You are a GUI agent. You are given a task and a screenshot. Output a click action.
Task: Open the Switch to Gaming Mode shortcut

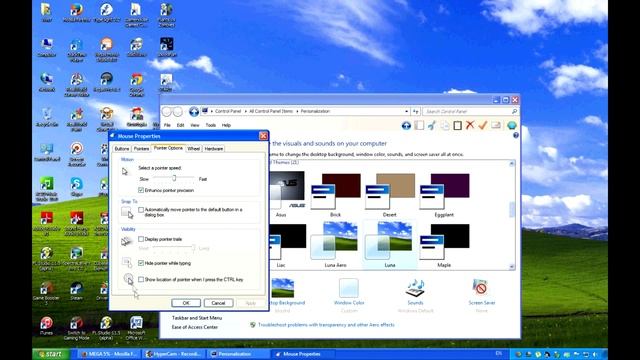coord(76,328)
